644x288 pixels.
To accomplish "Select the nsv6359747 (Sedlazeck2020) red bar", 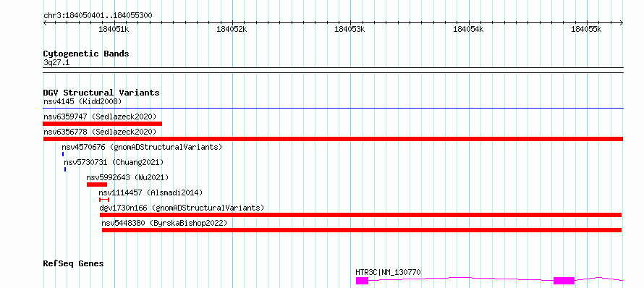I will click(x=103, y=124).
